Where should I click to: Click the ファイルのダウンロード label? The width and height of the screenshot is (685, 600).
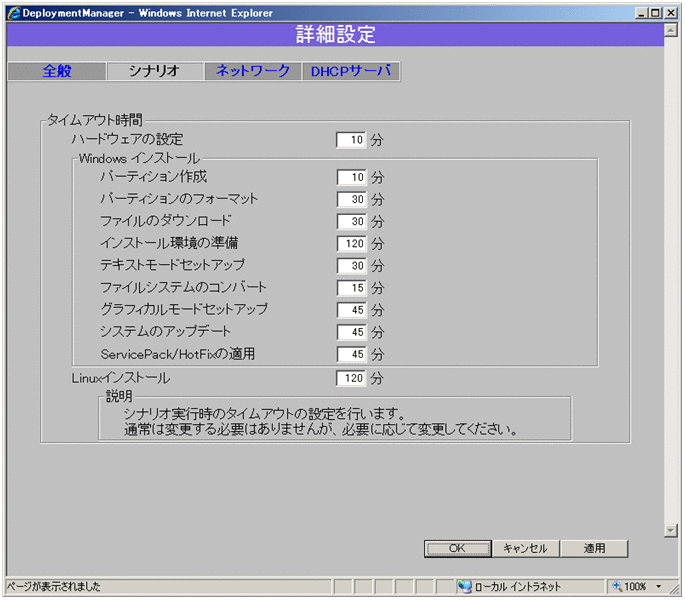166,221
